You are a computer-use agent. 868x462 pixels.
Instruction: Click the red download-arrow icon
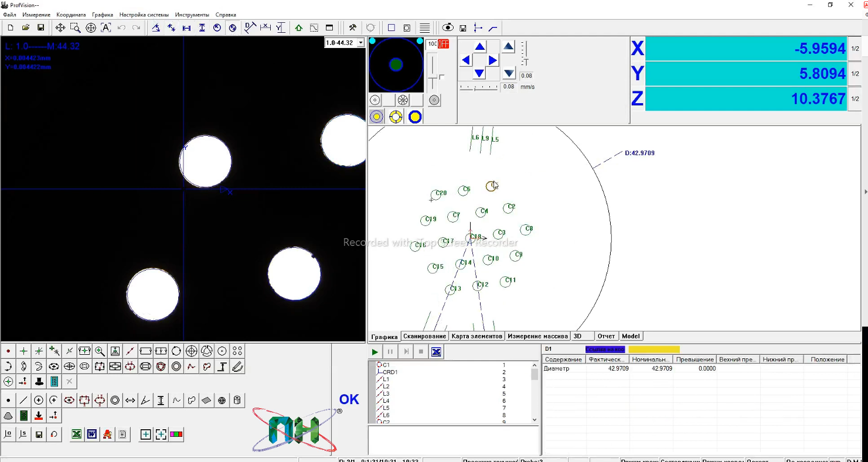click(39, 416)
